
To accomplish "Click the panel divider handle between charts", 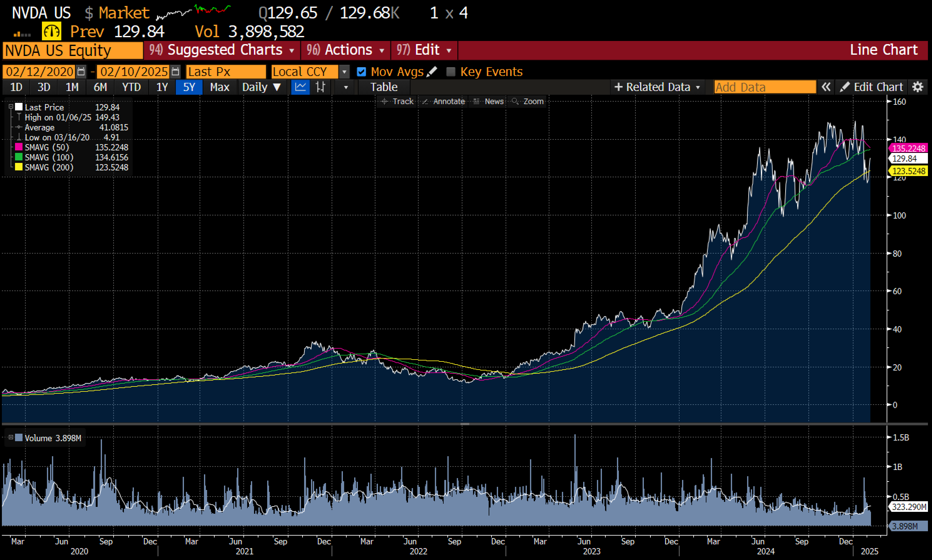I will click(x=465, y=424).
